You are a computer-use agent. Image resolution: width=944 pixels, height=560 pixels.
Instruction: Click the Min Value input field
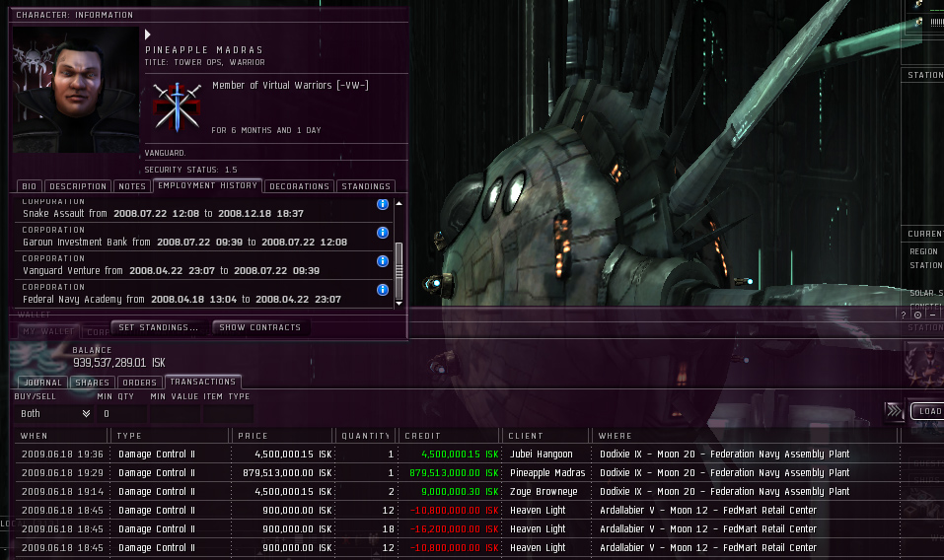tap(176, 413)
